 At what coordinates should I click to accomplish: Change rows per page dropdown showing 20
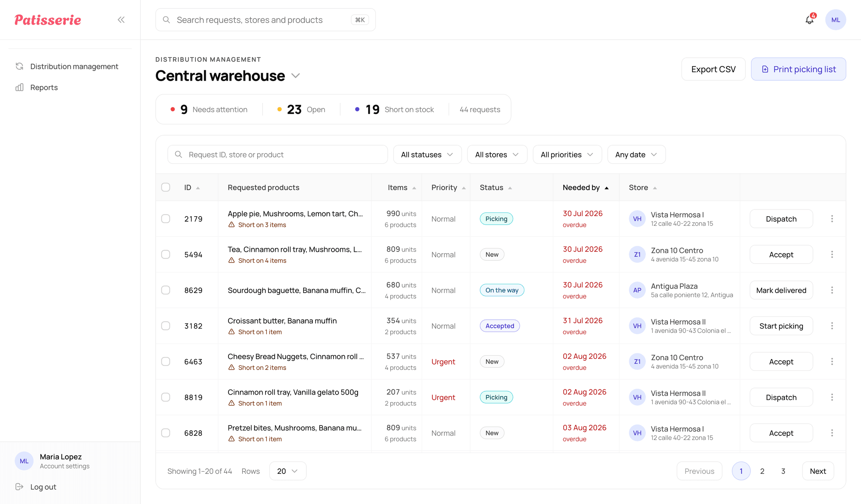(288, 471)
